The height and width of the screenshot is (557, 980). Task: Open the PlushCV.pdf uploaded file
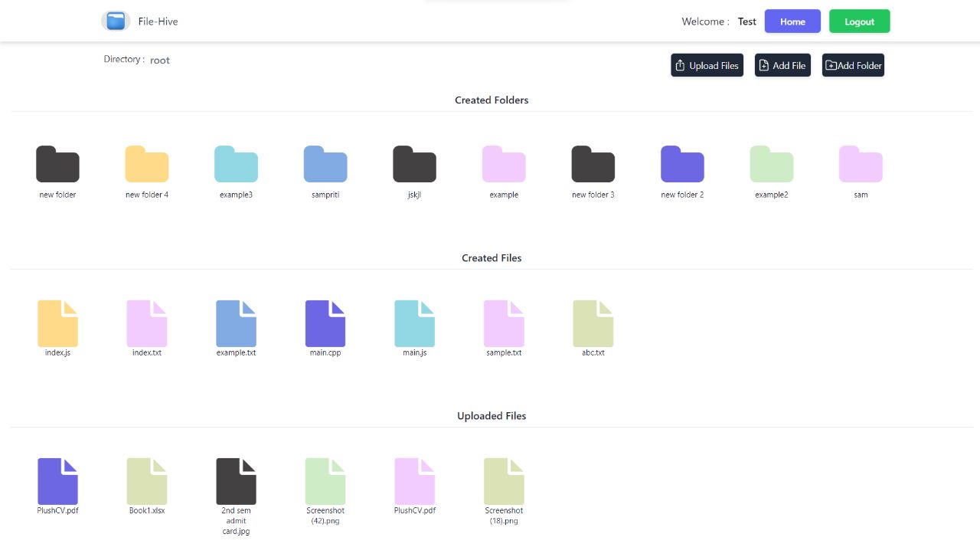point(57,480)
